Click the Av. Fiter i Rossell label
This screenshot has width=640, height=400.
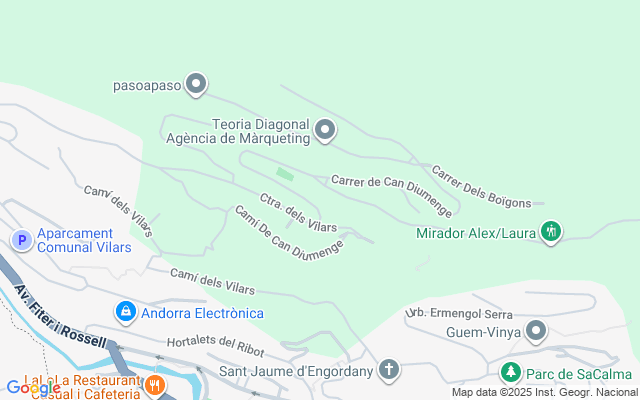[x=60, y=316]
